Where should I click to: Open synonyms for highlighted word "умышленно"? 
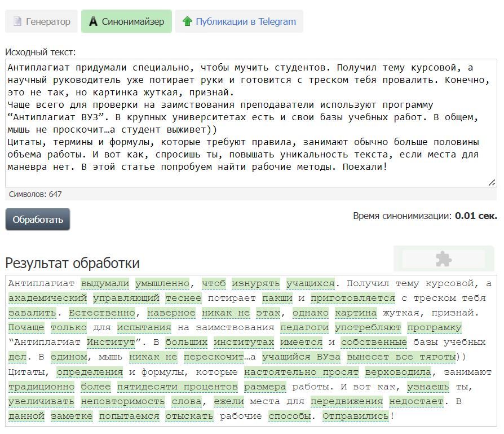[162, 283]
